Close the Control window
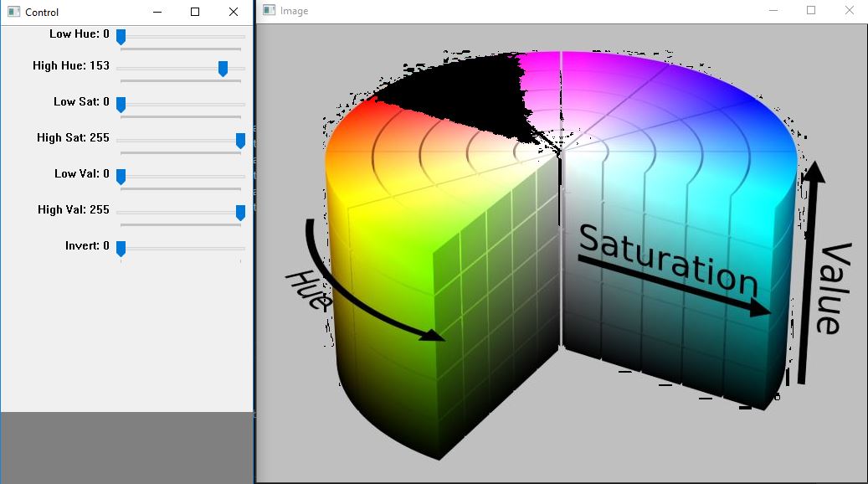The width and height of the screenshot is (868, 484). tap(234, 12)
